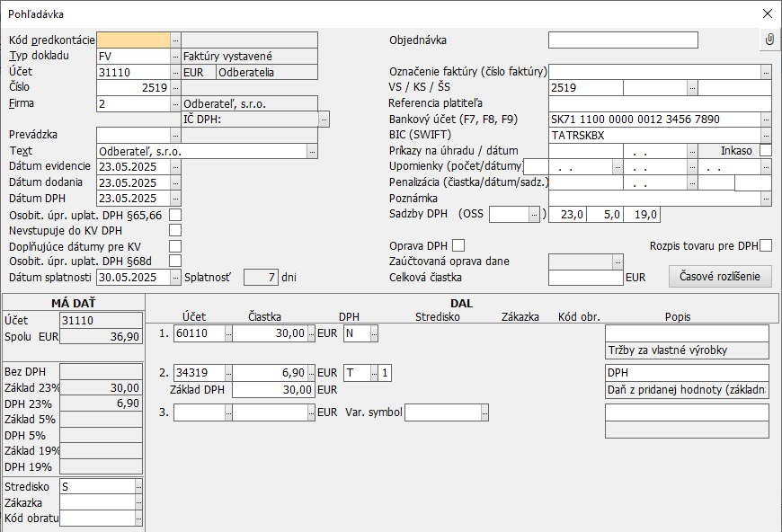Image resolution: width=782 pixels, height=532 pixels.
Task: Open Var. symbol dropdown in row 3
Action: click(484, 412)
